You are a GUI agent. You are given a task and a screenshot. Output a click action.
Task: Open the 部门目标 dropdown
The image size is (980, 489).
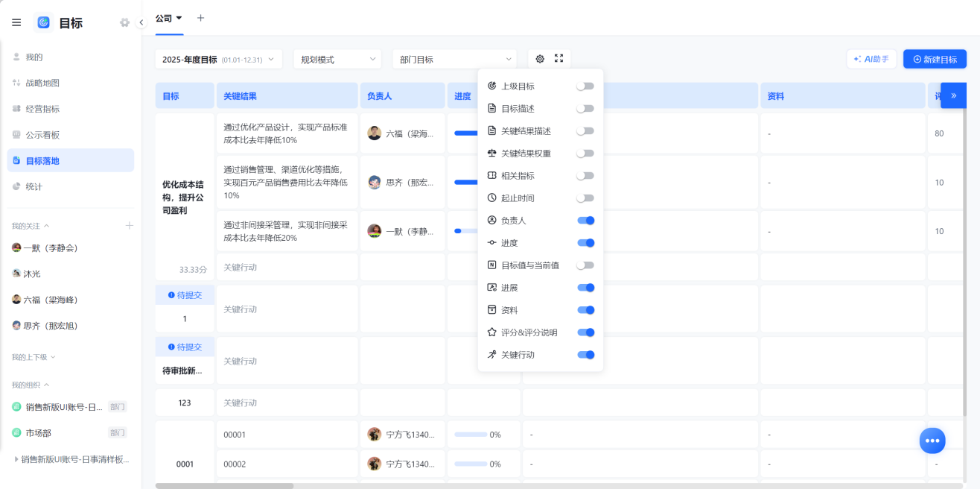pos(454,59)
